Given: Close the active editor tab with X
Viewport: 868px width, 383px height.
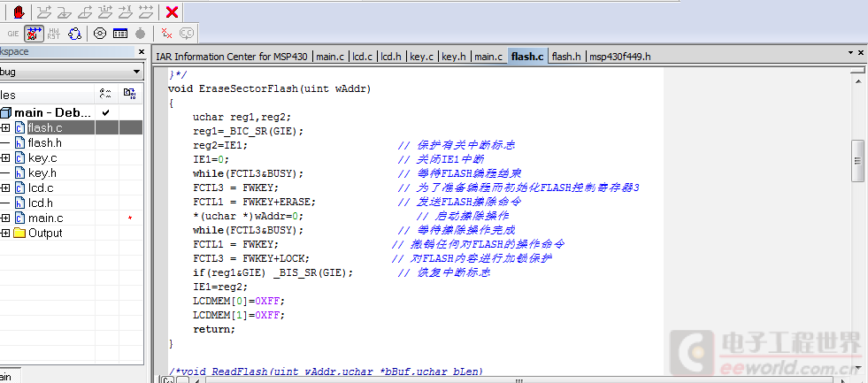Looking at the screenshot, I should 862,52.
